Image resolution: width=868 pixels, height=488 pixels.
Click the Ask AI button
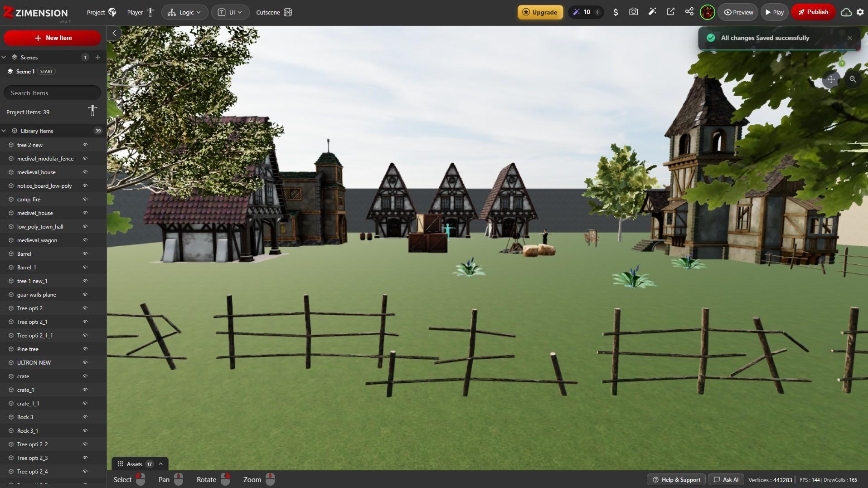pyautogui.click(x=726, y=479)
